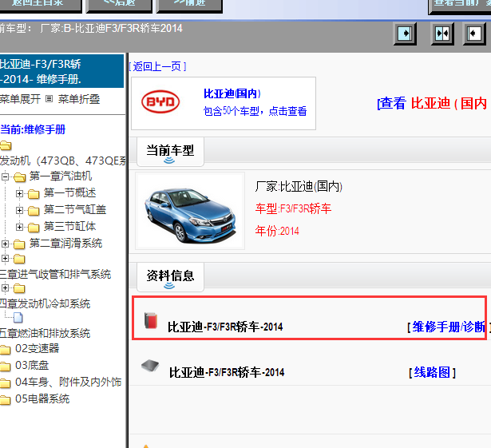This screenshot has width=491, height=448.
Task: Open the gray wiring diagram book icon
Action: pyautogui.click(x=150, y=365)
